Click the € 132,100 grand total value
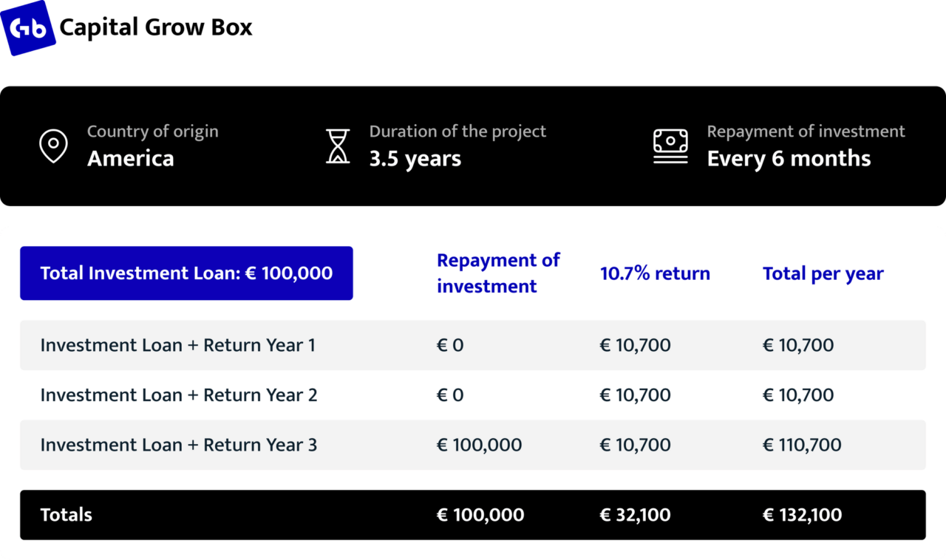946x560 pixels. tap(802, 515)
